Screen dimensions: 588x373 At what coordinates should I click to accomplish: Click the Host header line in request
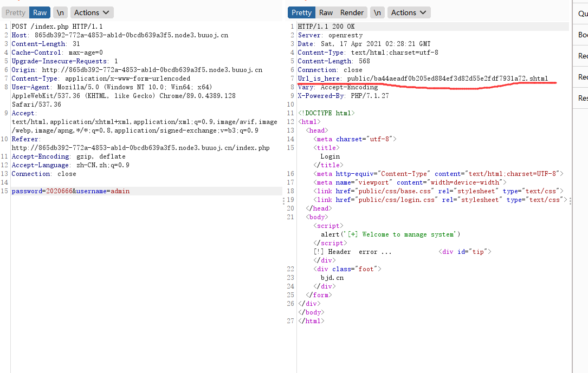pyautogui.click(x=120, y=35)
